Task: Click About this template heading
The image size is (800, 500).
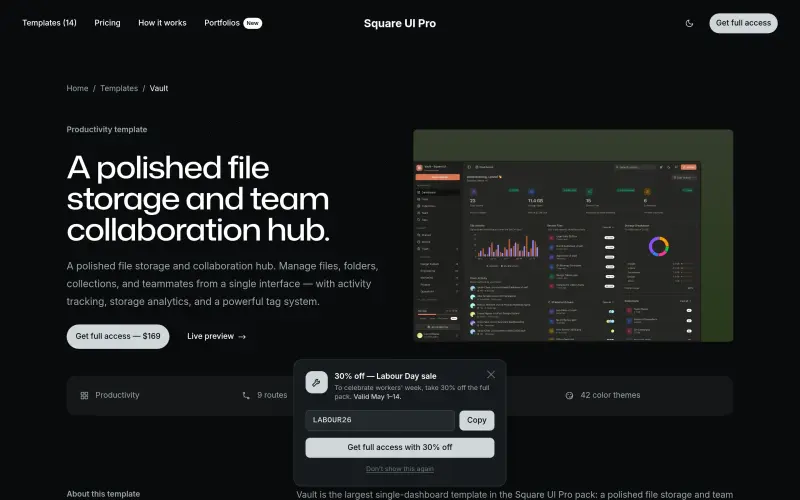Action: coord(103,494)
